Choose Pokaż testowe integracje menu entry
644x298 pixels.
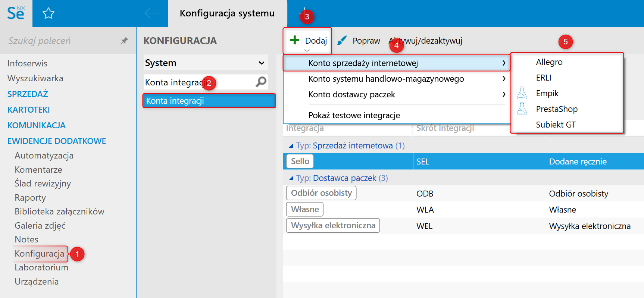[x=354, y=115]
